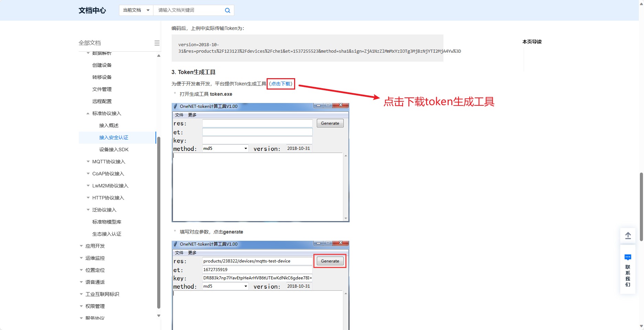This screenshot has height=330, width=644.
Task: Expand the HTTP协议接入 section
Action: click(x=108, y=198)
